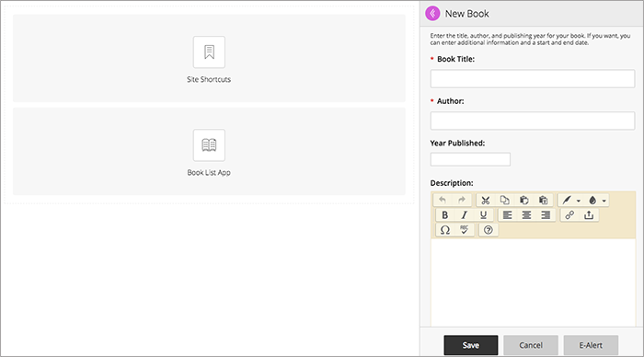Click the purple back arrow beside New Book
Image resolution: width=644 pixels, height=357 pixels.
point(432,14)
